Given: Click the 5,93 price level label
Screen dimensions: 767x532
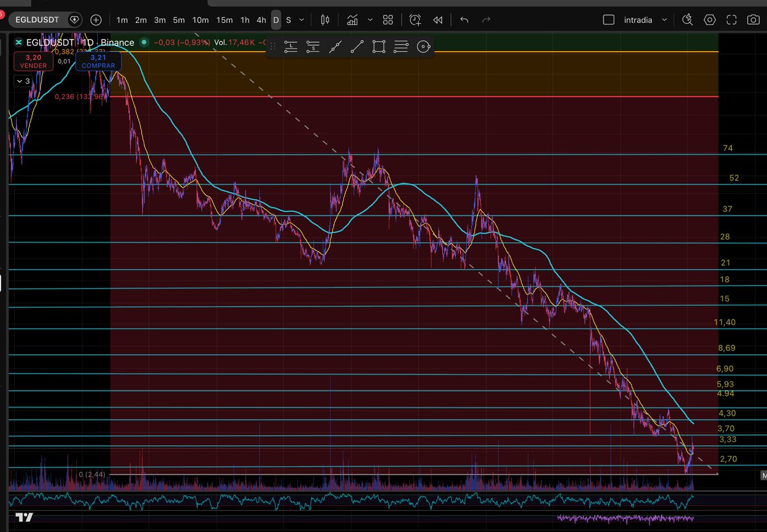Looking at the screenshot, I should pyautogui.click(x=725, y=384).
